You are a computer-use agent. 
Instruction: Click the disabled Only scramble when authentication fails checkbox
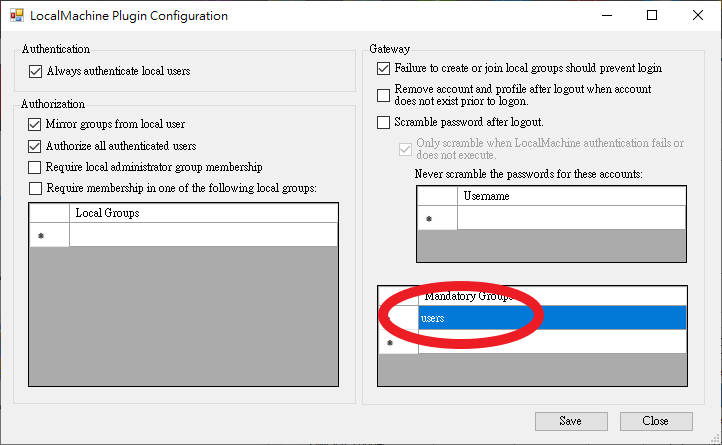[x=405, y=149]
